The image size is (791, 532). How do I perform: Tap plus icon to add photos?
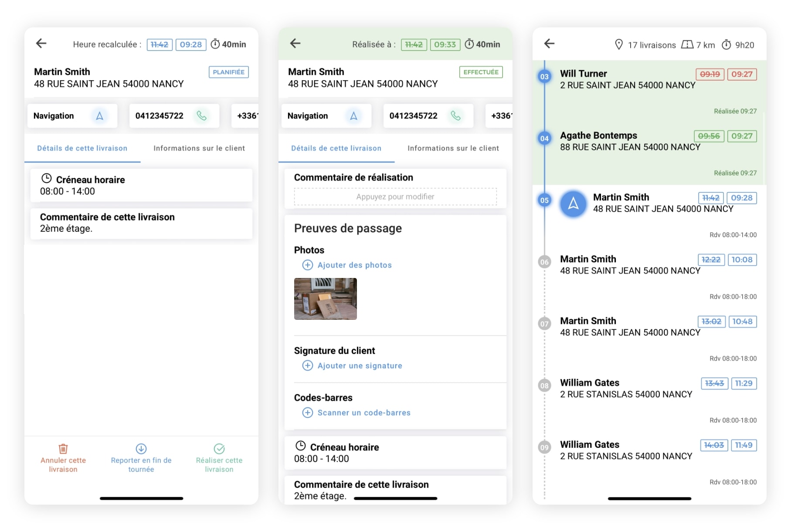(x=308, y=265)
